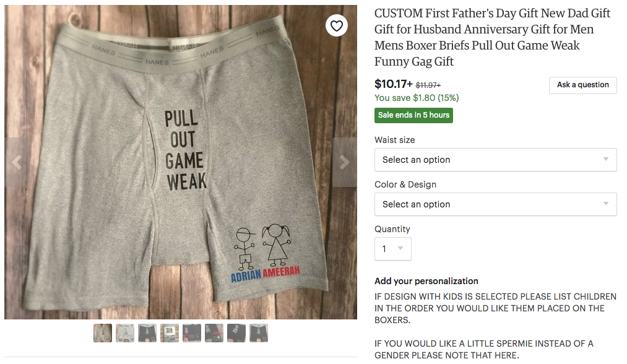This screenshot has width=627, height=364.
Task: Click the 'You save $1.80 (15%)' text
Action: click(x=417, y=98)
